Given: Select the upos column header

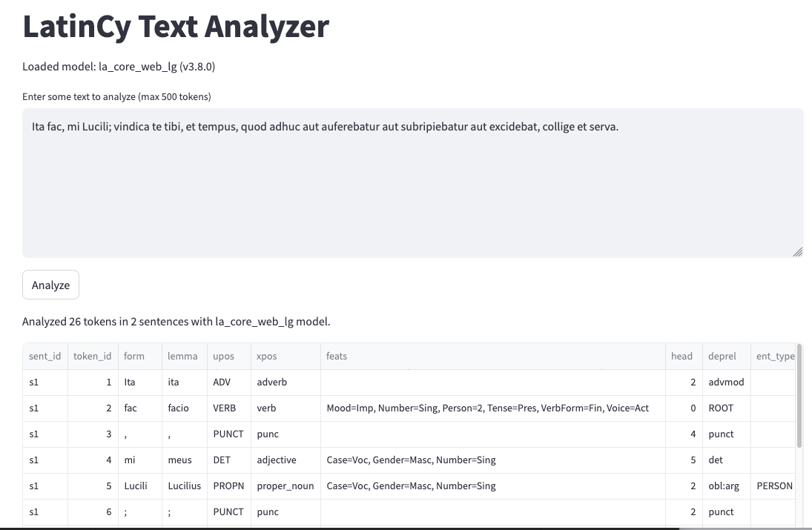Looking at the screenshot, I should coord(223,357).
